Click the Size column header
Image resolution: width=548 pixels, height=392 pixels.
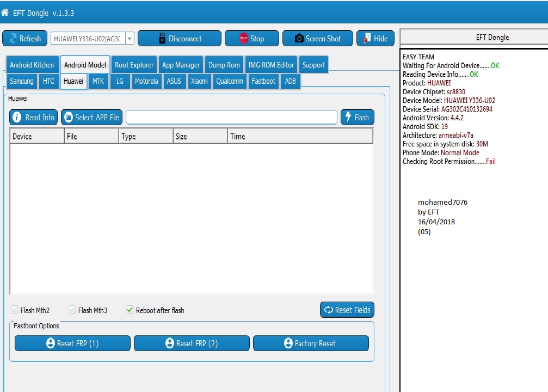point(201,136)
